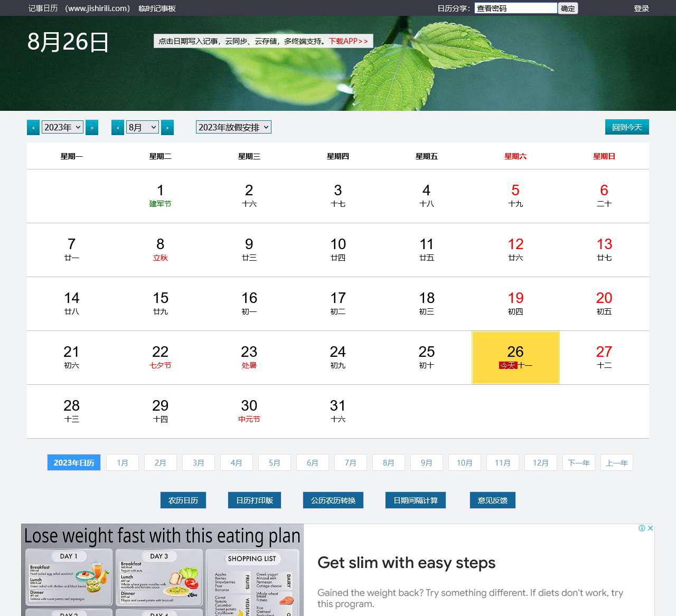676x616 pixels.
Task: Open the 临时记事板 link in the header
Action: tap(157, 8)
